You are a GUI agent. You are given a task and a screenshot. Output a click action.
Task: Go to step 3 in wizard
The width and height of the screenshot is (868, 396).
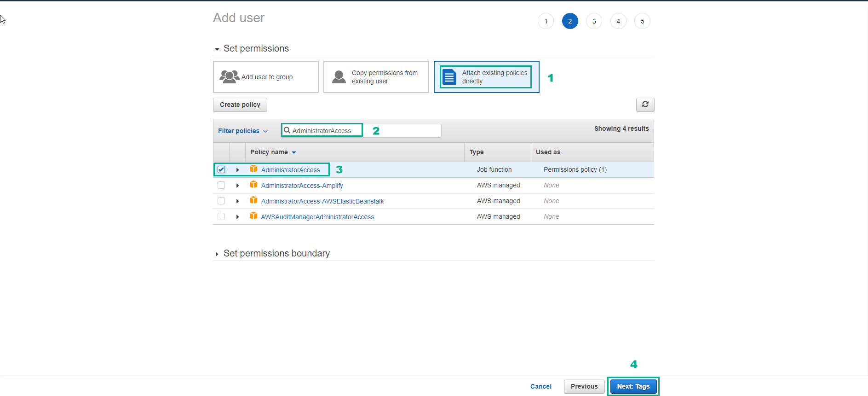pyautogui.click(x=594, y=21)
